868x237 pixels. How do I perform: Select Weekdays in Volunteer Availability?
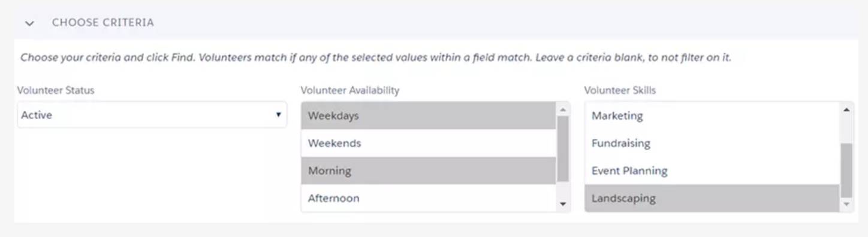tap(429, 116)
